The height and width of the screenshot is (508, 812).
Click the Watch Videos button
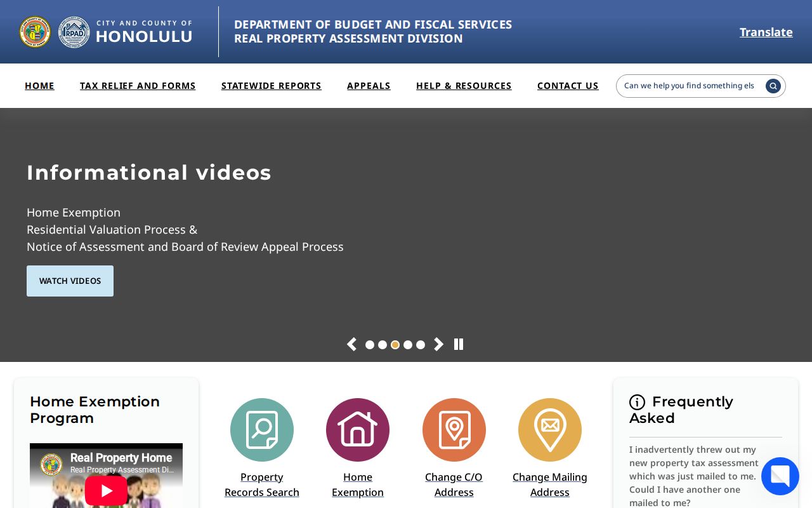70,281
